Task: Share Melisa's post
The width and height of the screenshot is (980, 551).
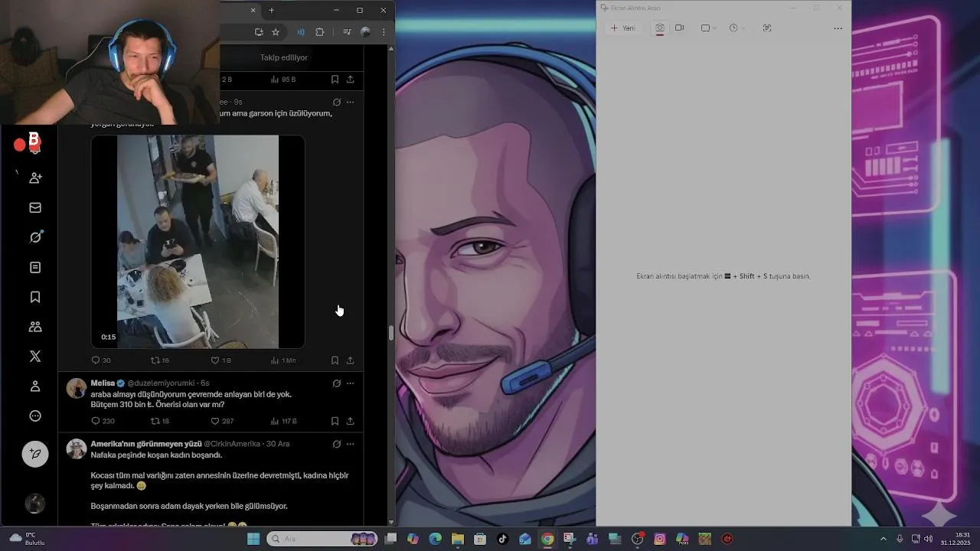Action: tap(350, 421)
